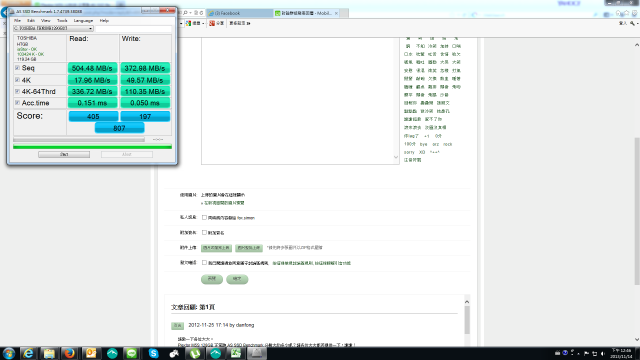The width and height of the screenshot is (640, 360).
Task: Open Windows Start menu orb
Action: [x=9, y=353]
